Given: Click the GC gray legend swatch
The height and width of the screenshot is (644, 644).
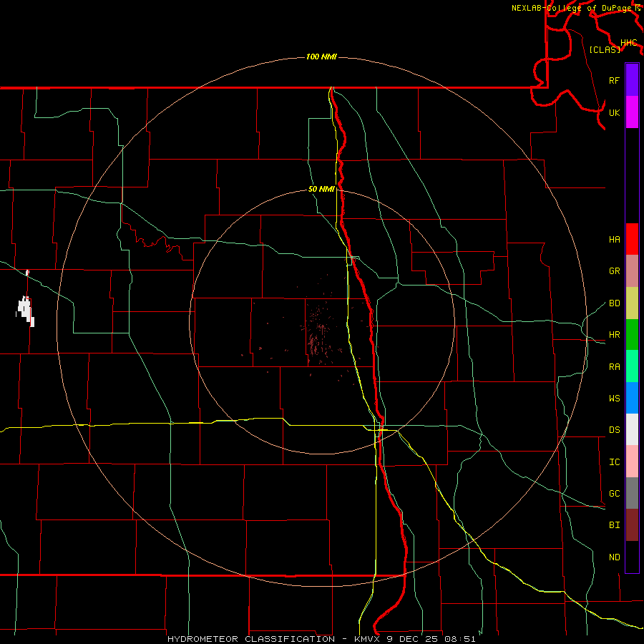Looking at the screenshot, I should tap(632, 493).
